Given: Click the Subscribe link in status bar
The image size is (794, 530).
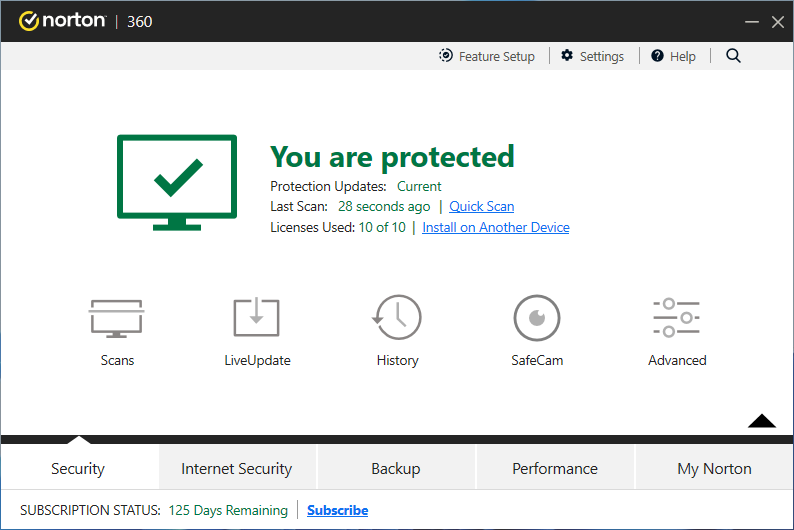Looking at the screenshot, I should [x=337, y=510].
